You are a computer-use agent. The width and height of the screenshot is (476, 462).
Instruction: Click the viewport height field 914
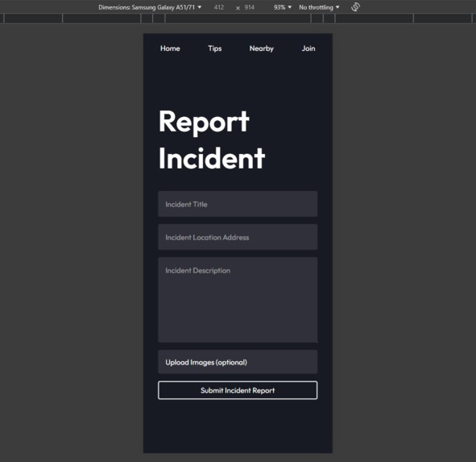click(249, 7)
